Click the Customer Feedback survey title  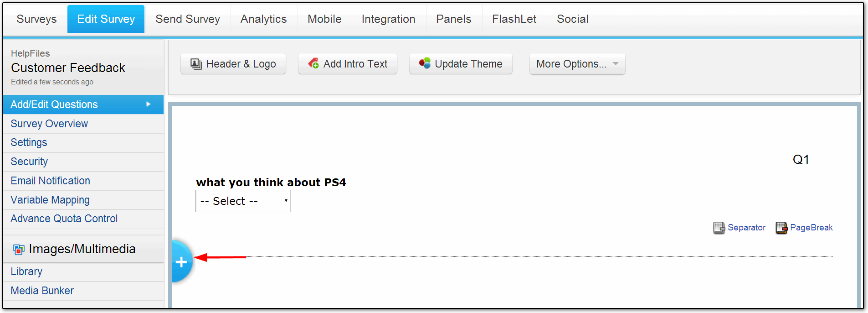[x=68, y=68]
